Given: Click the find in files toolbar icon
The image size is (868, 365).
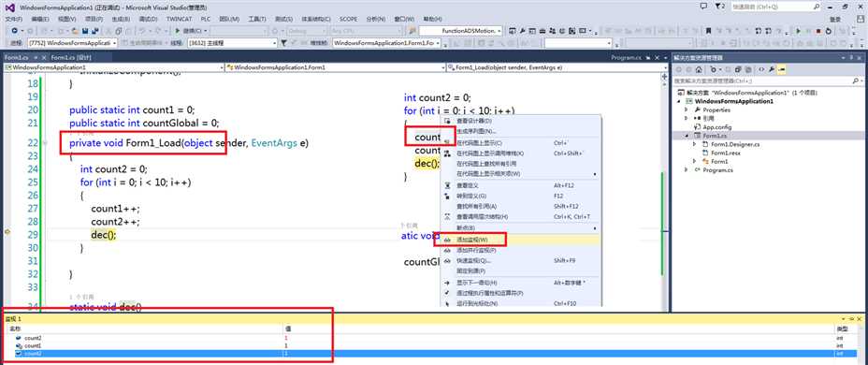Looking at the screenshot, I should point(412,31).
